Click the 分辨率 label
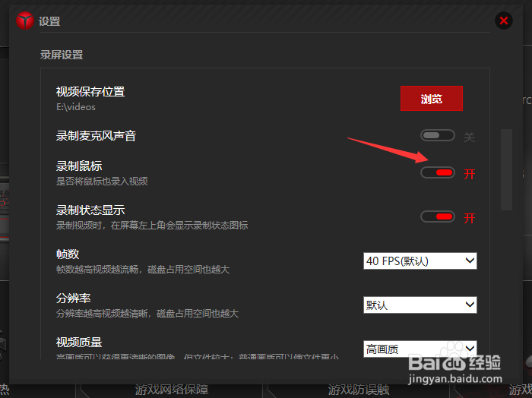The image size is (532, 398). [x=73, y=298]
